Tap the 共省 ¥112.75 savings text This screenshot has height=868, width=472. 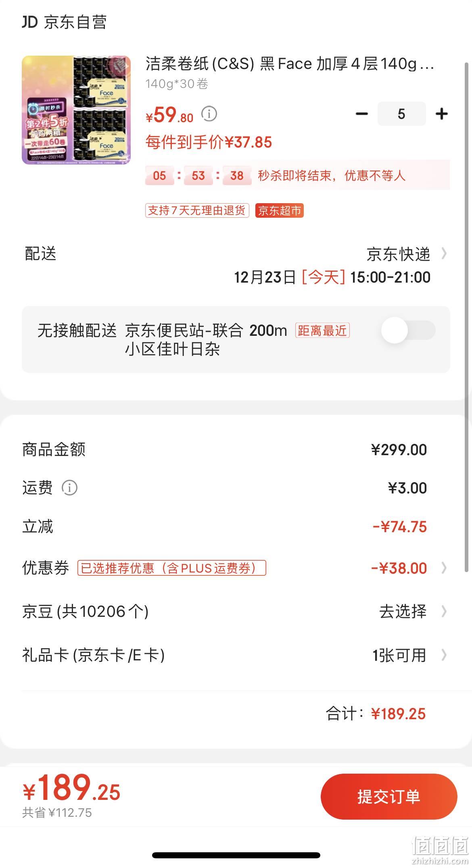57,812
